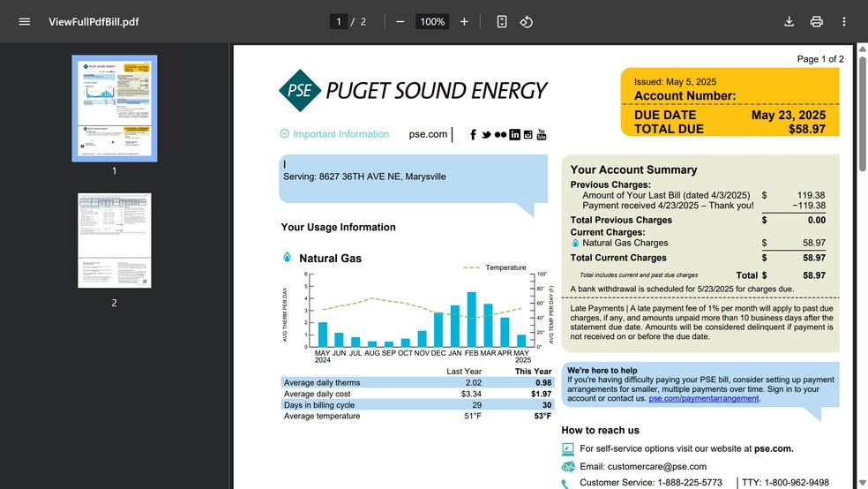The height and width of the screenshot is (489, 868).
Task: Click the page number input field
Action: click(x=339, y=21)
